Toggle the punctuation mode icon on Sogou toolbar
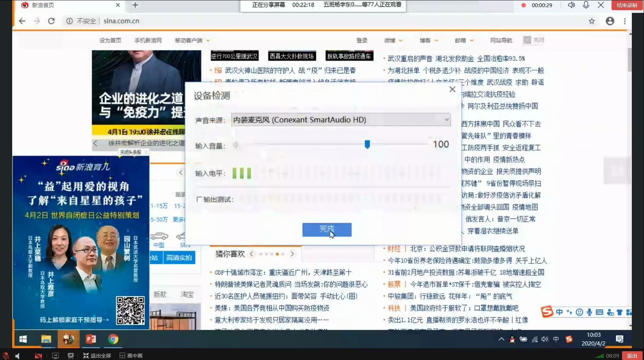This screenshot has height=360, width=644. pos(569,312)
